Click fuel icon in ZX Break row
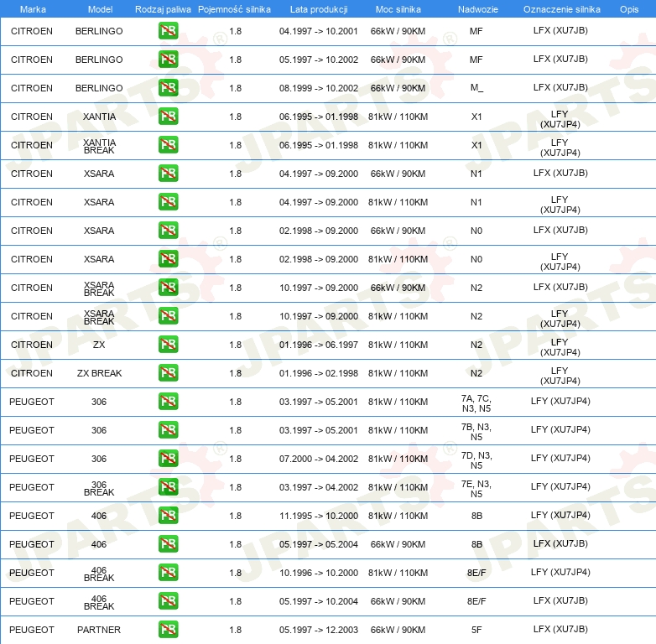Screen dimensions: 656x644 tap(168, 372)
